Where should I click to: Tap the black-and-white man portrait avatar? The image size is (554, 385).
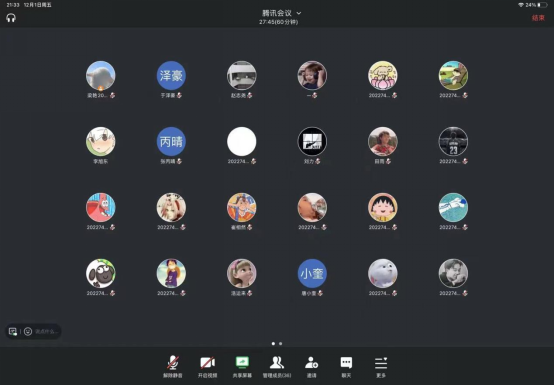pyautogui.click(x=453, y=273)
